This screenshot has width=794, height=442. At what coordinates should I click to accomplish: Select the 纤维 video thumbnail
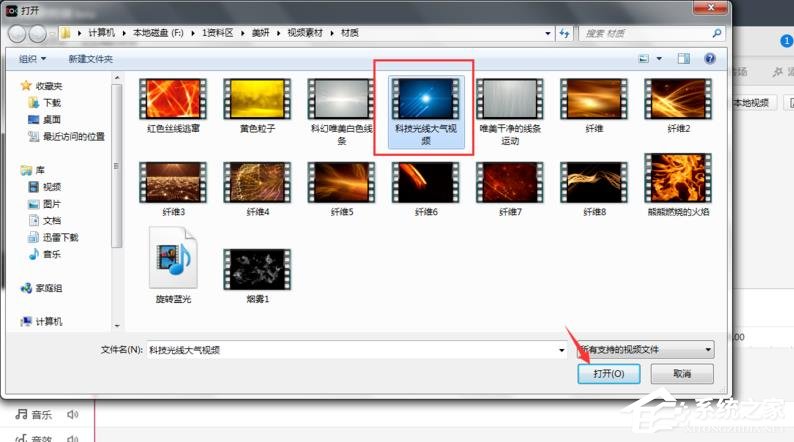(594, 99)
